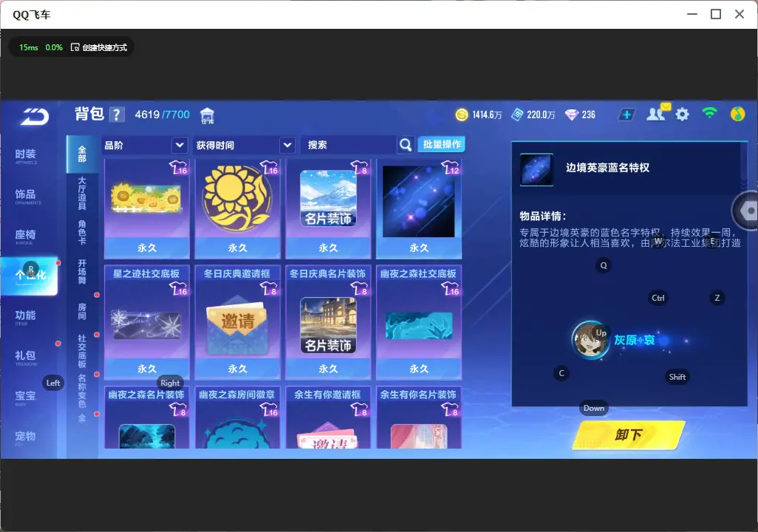Open the 宠物 category tab
The image size is (758, 532).
25,437
